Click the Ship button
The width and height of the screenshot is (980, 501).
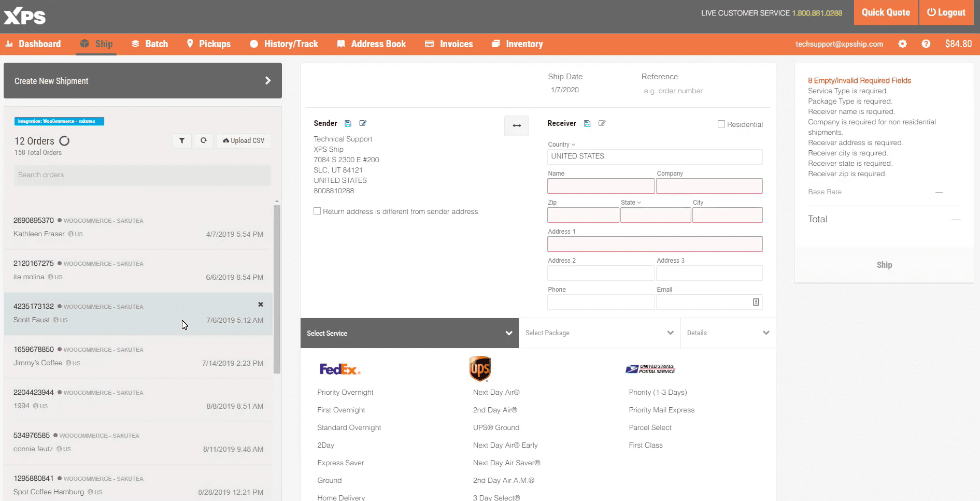(884, 265)
